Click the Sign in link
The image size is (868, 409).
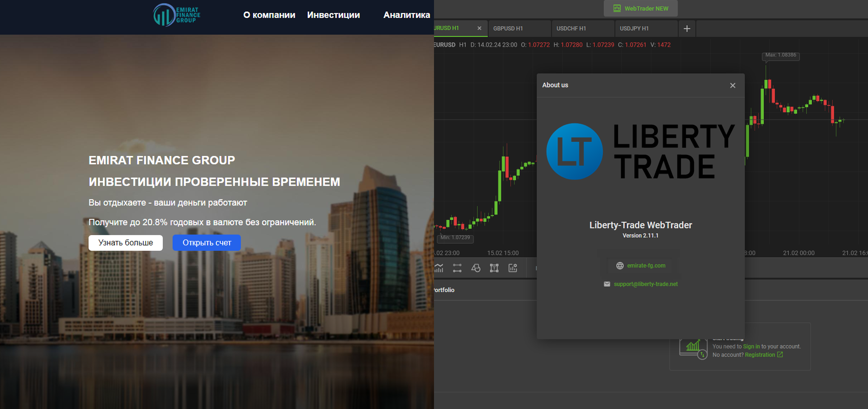pyautogui.click(x=751, y=346)
